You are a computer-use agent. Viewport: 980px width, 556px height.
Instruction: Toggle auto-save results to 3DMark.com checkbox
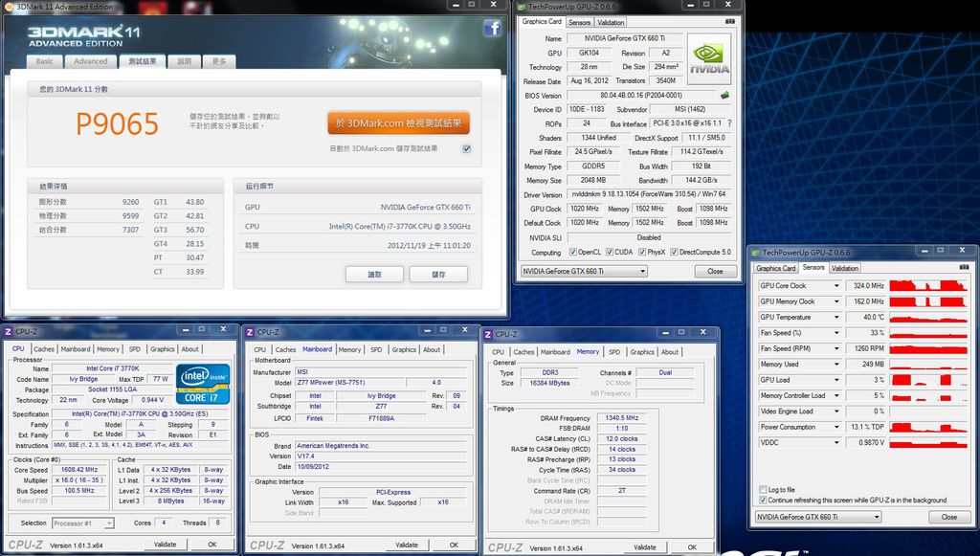pyautogui.click(x=466, y=148)
